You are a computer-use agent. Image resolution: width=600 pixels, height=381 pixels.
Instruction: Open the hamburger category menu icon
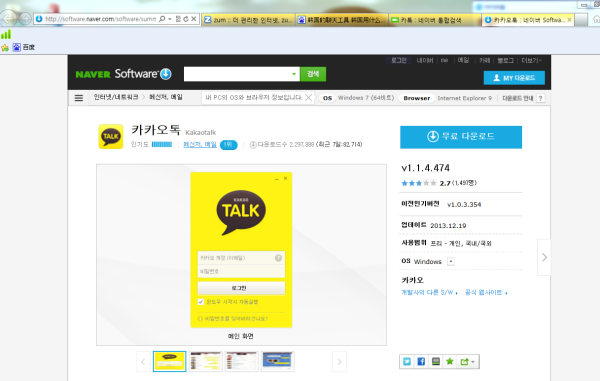(79, 98)
